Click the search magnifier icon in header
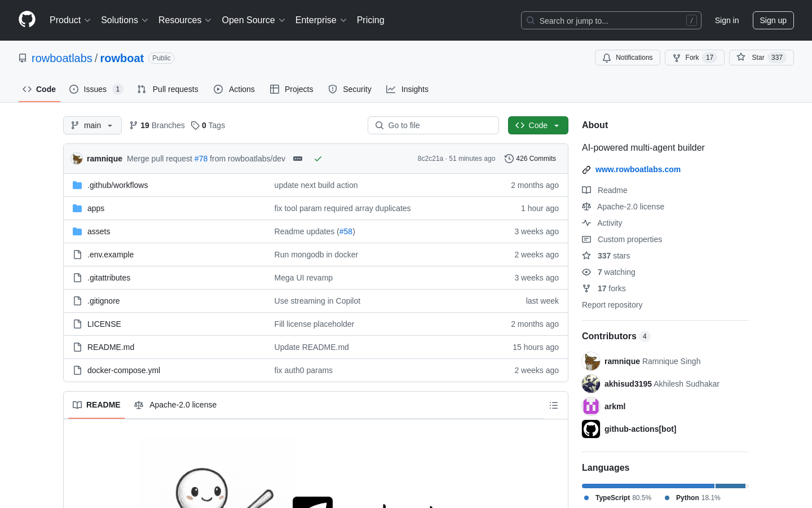 (x=531, y=20)
